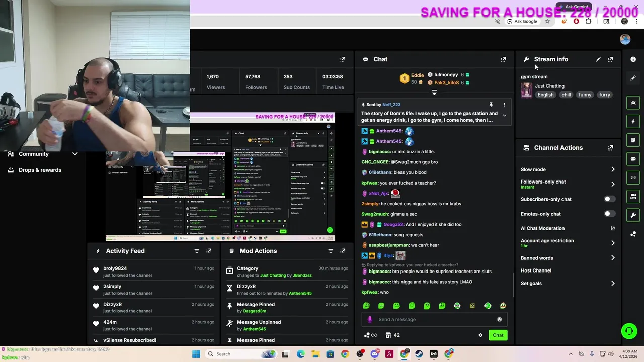Expand Set goals options

click(x=613, y=283)
